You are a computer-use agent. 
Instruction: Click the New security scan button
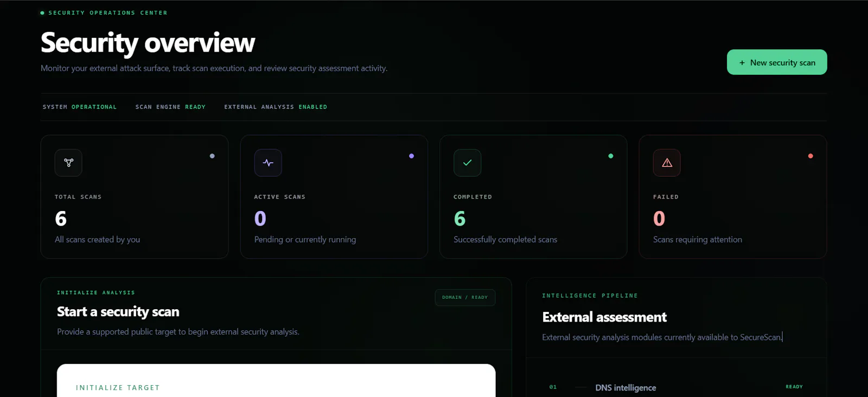(777, 62)
